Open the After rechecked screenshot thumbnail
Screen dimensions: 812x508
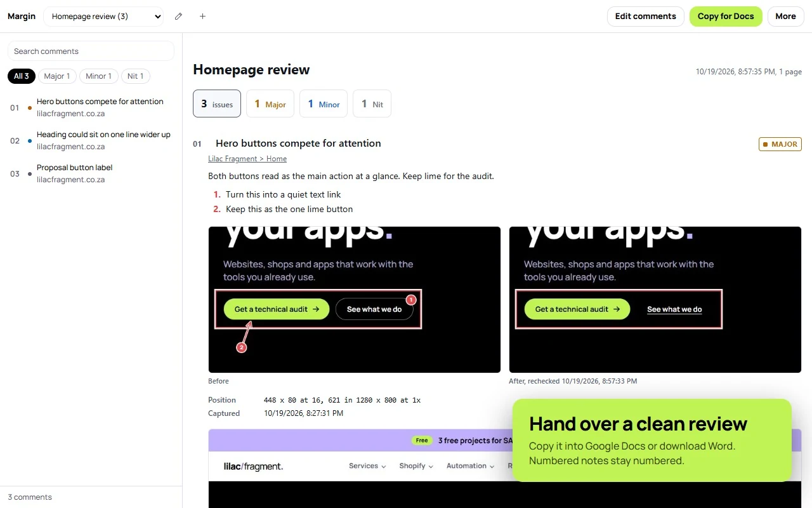pyautogui.click(x=655, y=300)
